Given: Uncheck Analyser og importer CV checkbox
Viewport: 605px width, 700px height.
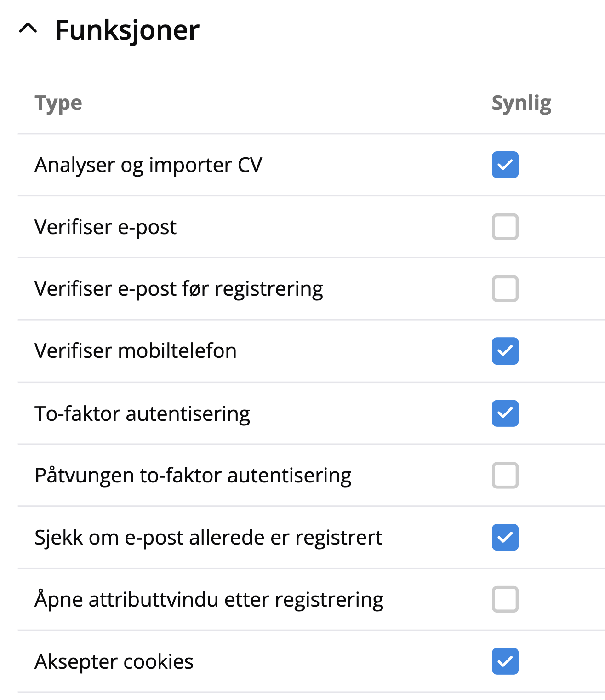Looking at the screenshot, I should [505, 165].
